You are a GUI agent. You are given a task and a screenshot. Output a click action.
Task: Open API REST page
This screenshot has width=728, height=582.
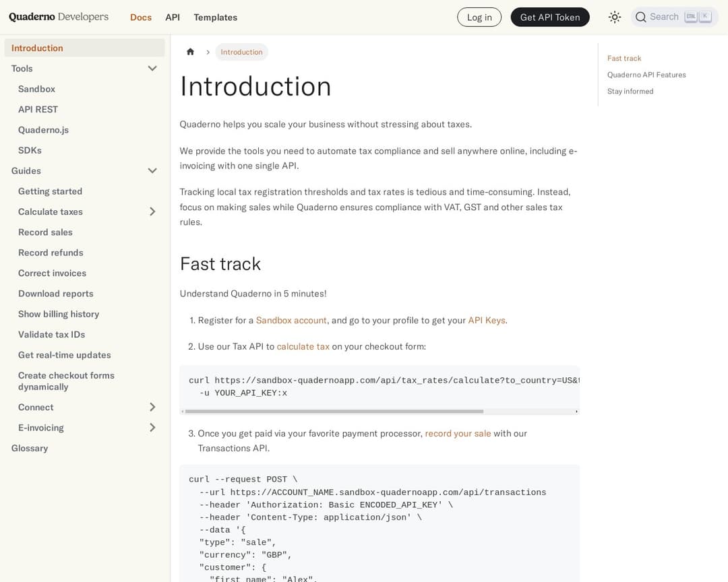[x=38, y=109]
